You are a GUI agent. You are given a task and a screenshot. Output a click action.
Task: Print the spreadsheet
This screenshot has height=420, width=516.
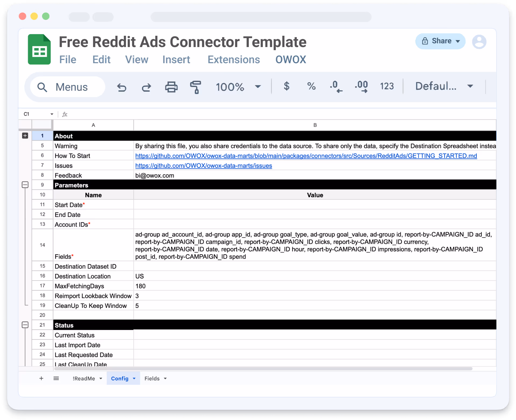click(x=171, y=87)
